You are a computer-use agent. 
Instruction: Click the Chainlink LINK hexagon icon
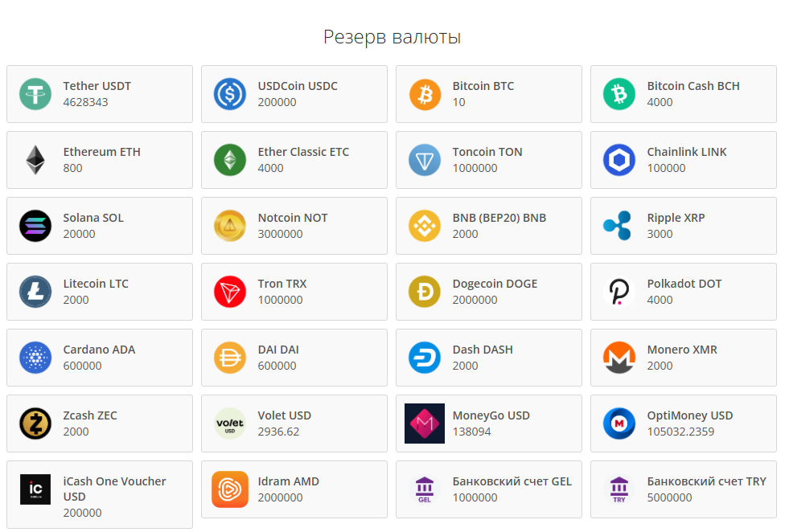pyautogui.click(x=619, y=160)
